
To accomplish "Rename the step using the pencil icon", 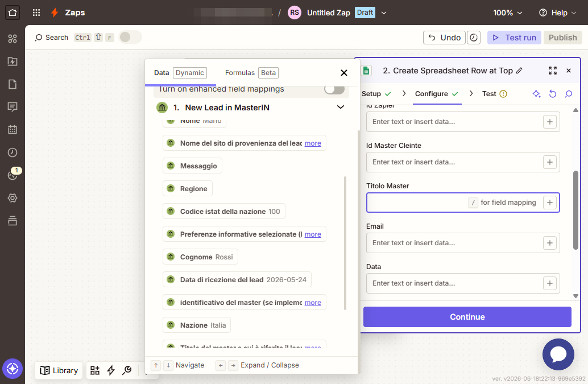I will [519, 71].
